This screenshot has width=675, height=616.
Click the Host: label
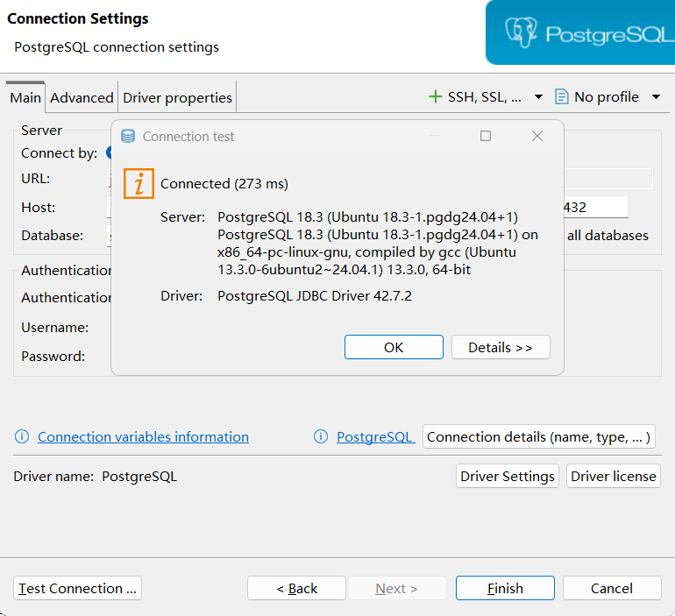point(39,208)
